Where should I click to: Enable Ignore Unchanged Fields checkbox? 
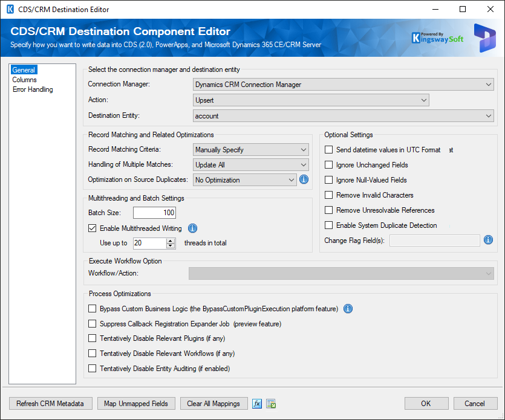[328, 165]
